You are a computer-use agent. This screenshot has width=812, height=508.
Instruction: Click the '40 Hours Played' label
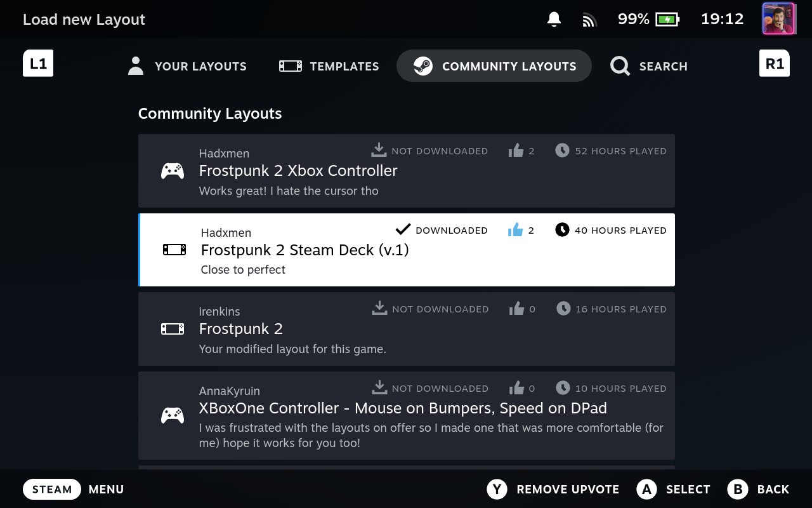click(x=620, y=231)
